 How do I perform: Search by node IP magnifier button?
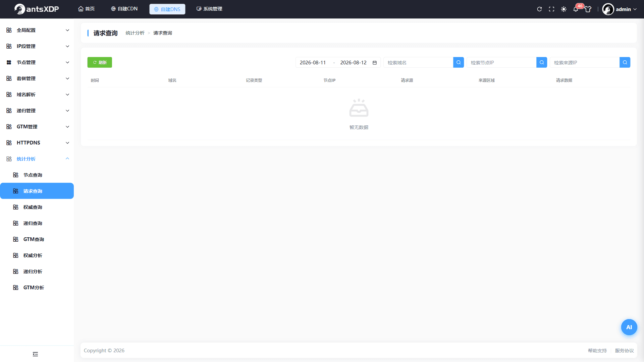coord(542,62)
